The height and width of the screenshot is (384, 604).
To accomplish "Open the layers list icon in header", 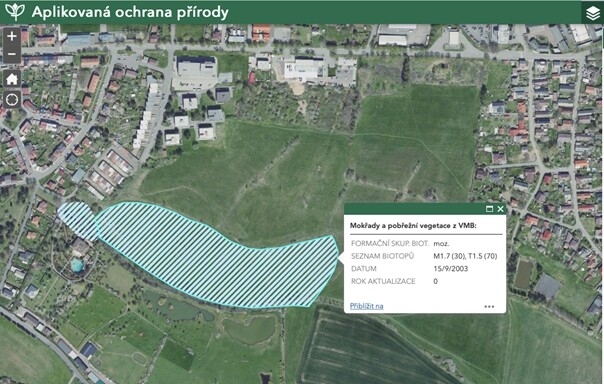I will [x=592, y=13].
